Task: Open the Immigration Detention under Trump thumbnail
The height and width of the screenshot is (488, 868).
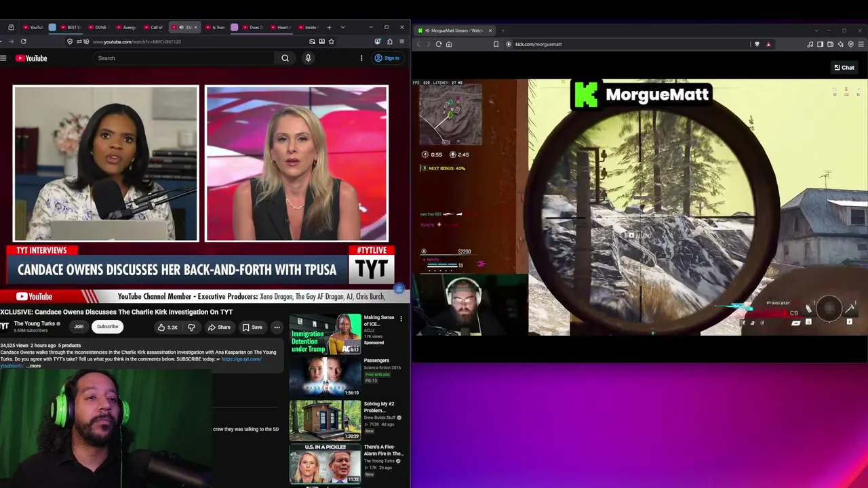Action: tap(325, 333)
